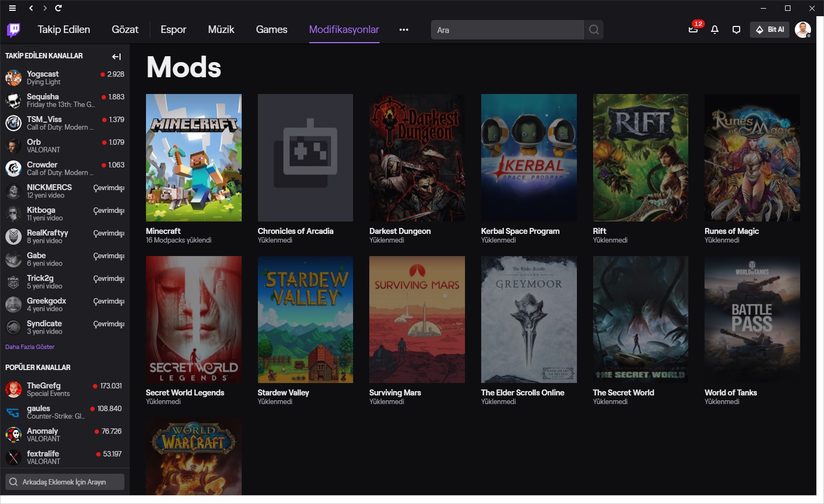Open fextralife popular channel
This screenshot has width=824, height=504.
point(65,458)
